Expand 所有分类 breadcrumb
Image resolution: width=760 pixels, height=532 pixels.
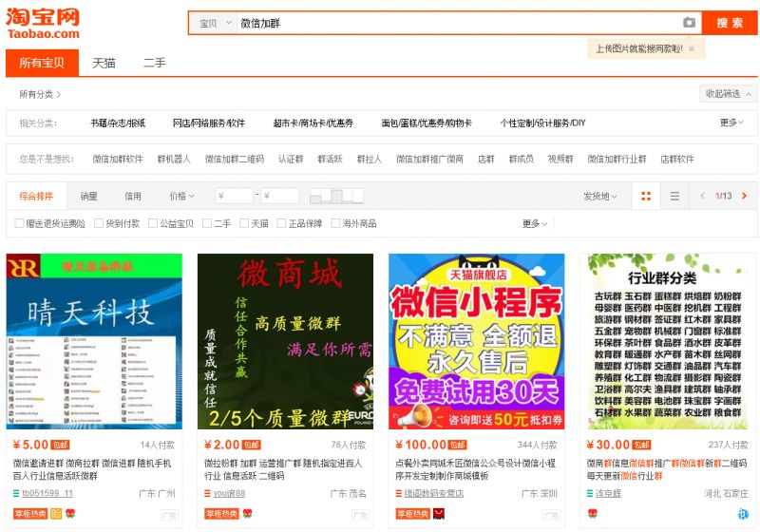[40, 94]
